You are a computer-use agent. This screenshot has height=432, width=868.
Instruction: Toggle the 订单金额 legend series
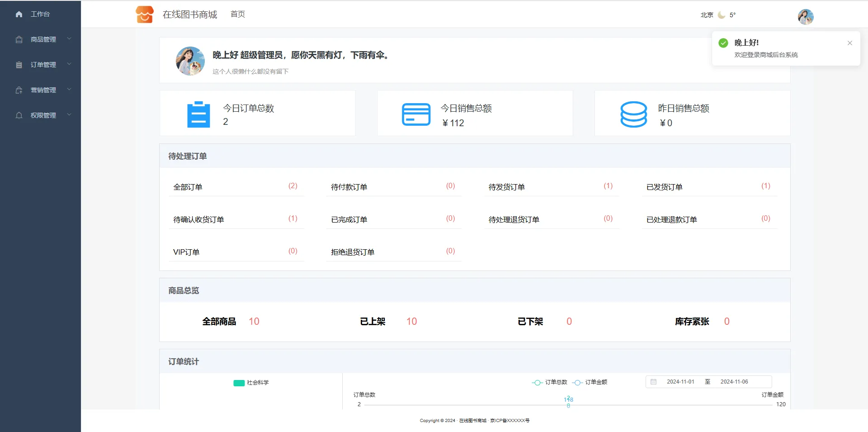click(x=590, y=382)
